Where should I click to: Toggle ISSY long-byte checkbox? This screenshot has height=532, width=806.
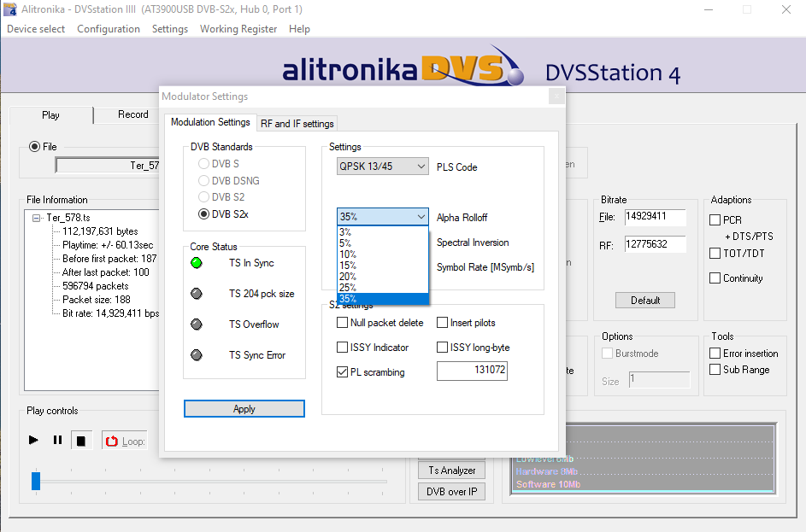tap(442, 348)
